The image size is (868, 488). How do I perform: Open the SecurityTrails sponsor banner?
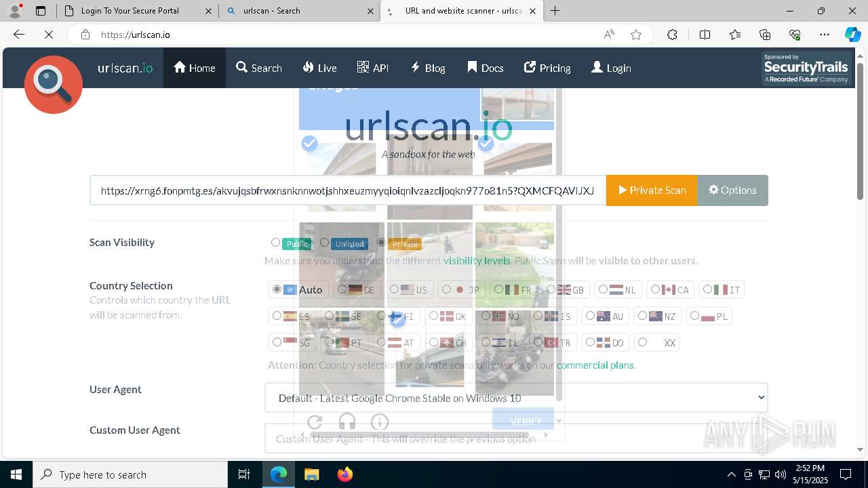point(806,68)
